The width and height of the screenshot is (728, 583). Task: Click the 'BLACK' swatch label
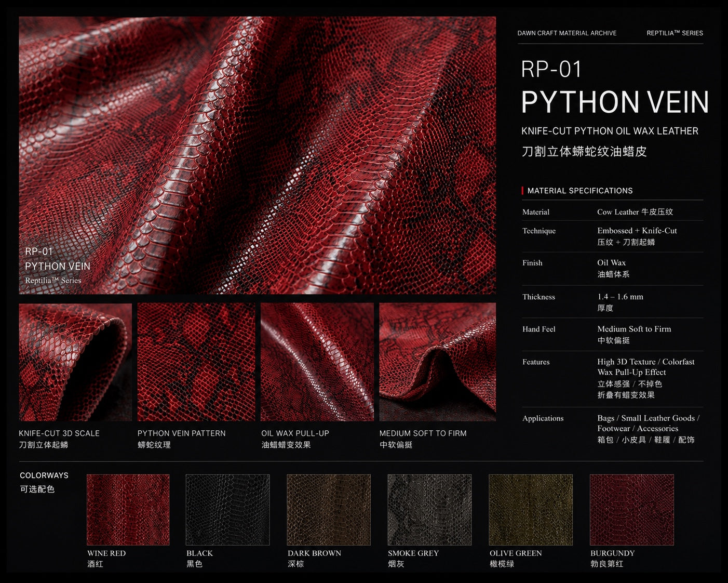[x=200, y=553]
